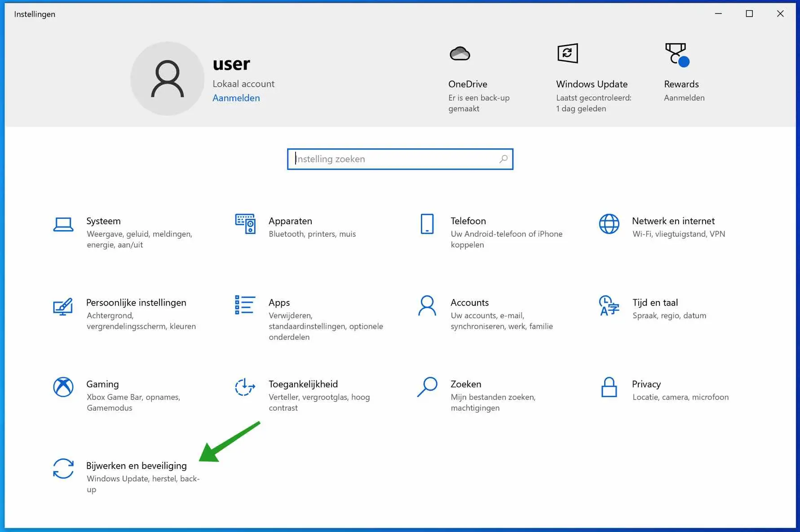Click 'Uw Android-telefoon of iPhone koppelen' text

click(507, 239)
